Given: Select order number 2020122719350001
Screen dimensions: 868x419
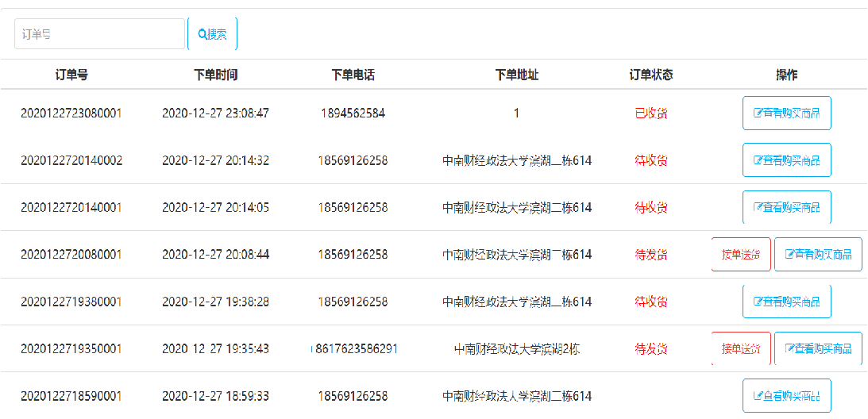Looking at the screenshot, I should pyautogui.click(x=71, y=349).
